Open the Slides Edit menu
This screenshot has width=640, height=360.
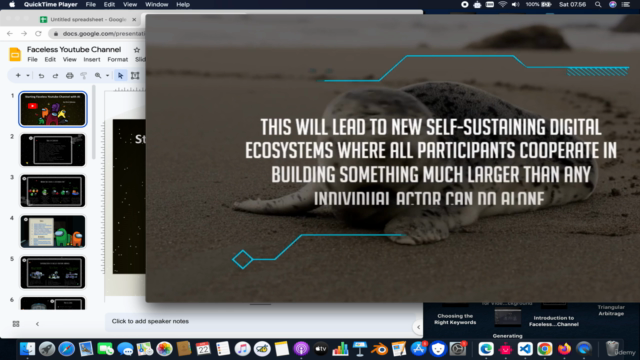click(50, 60)
